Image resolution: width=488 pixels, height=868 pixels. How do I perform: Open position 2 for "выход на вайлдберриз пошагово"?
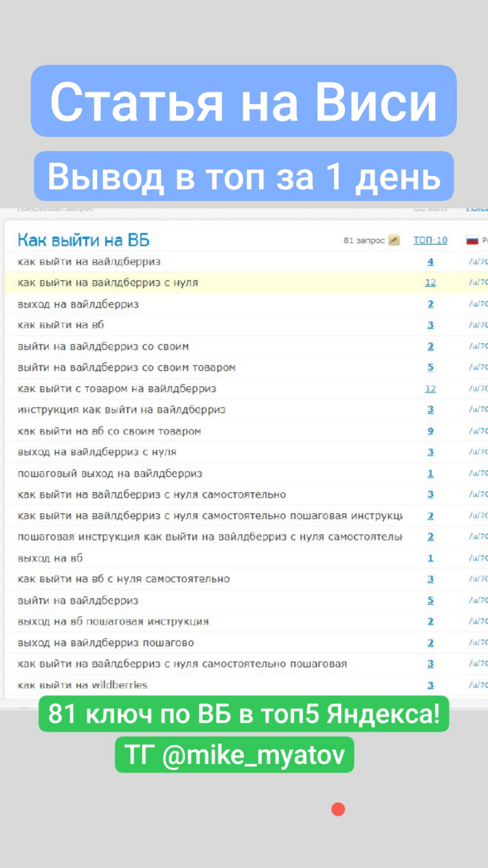pos(430,643)
